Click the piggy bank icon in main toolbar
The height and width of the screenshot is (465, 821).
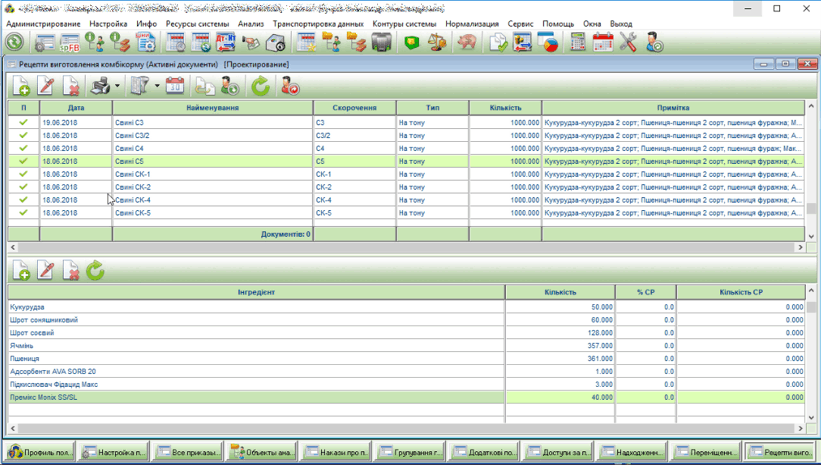coord(467,42)
